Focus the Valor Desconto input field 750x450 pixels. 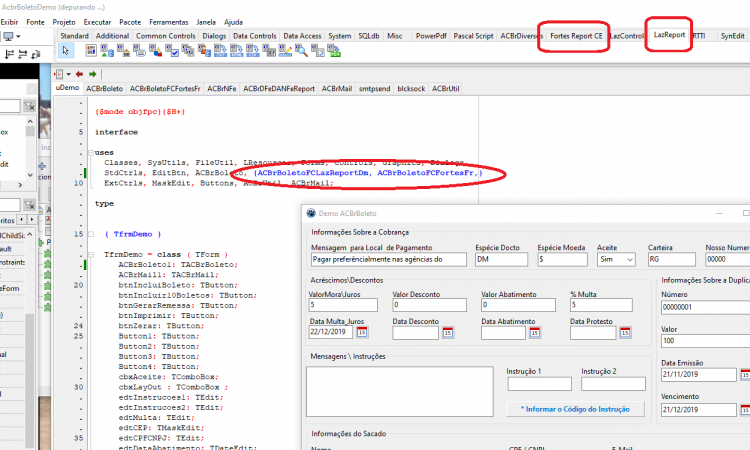click(x=429, y=305)
